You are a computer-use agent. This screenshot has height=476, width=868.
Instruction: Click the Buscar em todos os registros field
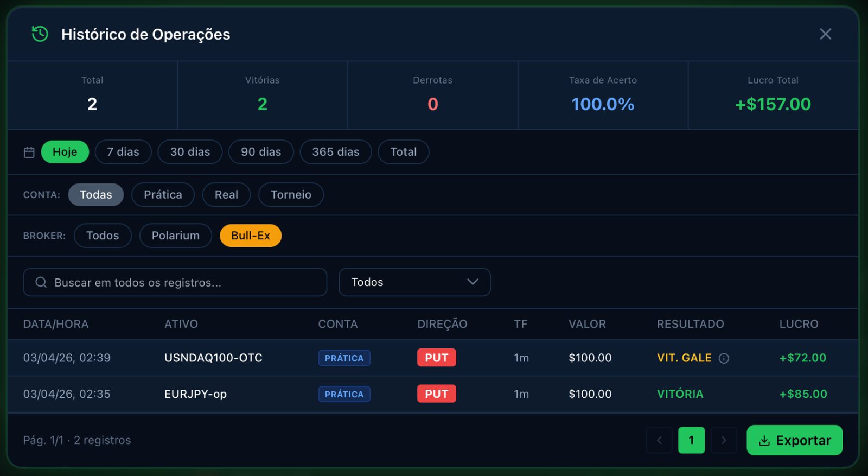click(x=175, y=282)
